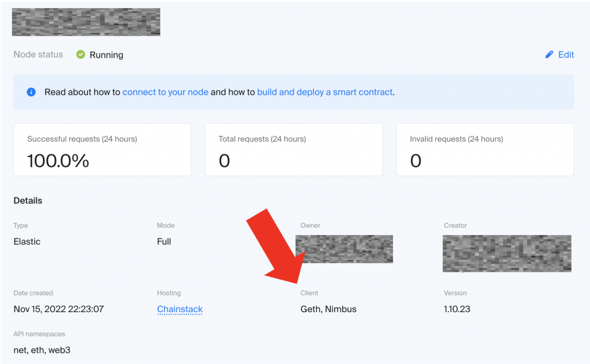The image size is (590, 364).
Task: Open the Edit link for the node
Action: [x=566, y=55]
